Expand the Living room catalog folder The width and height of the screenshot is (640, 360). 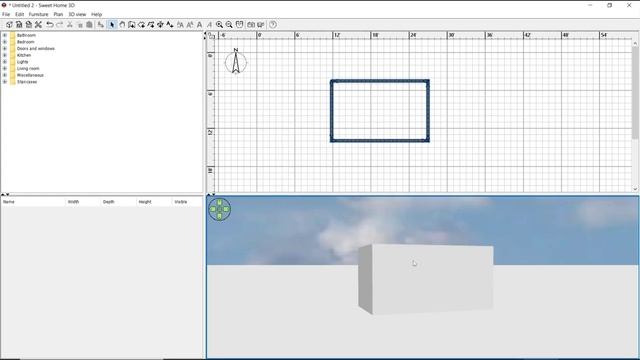point(4,69)
